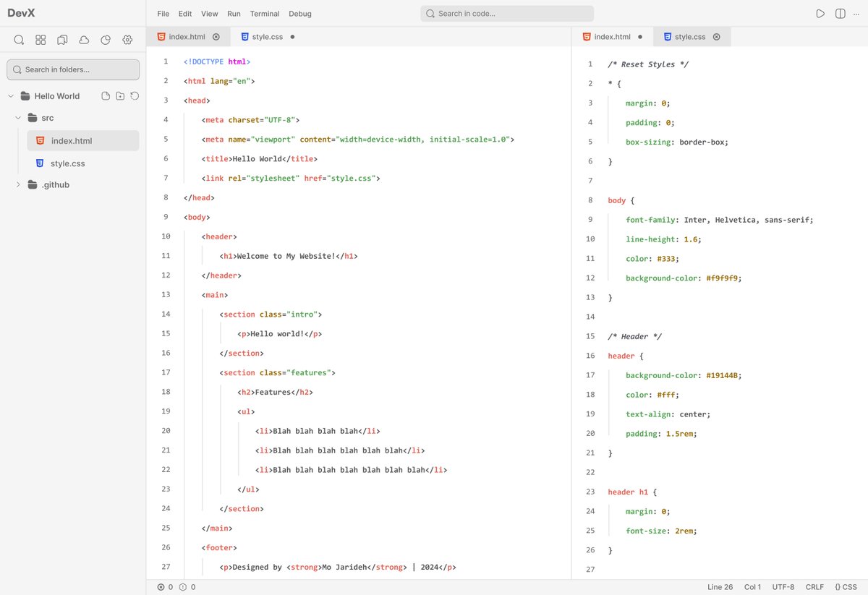This screenshot has height=595, width=868.
Task: Refresh the Hello World folder tree
Action: click(135, 96)
